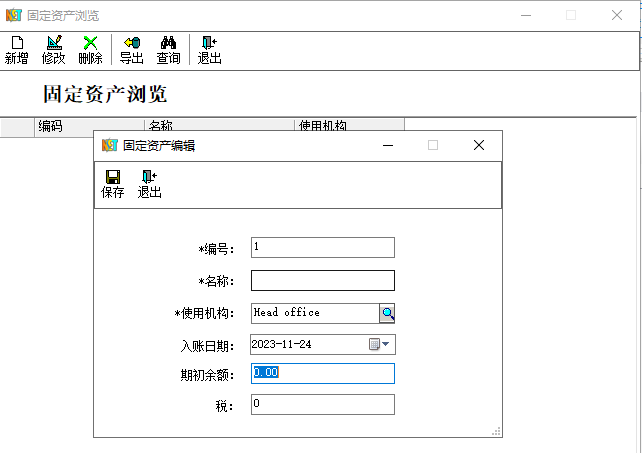Click the 使用机构 Head office field
The image size is (642, 453).
click(314, 314)
